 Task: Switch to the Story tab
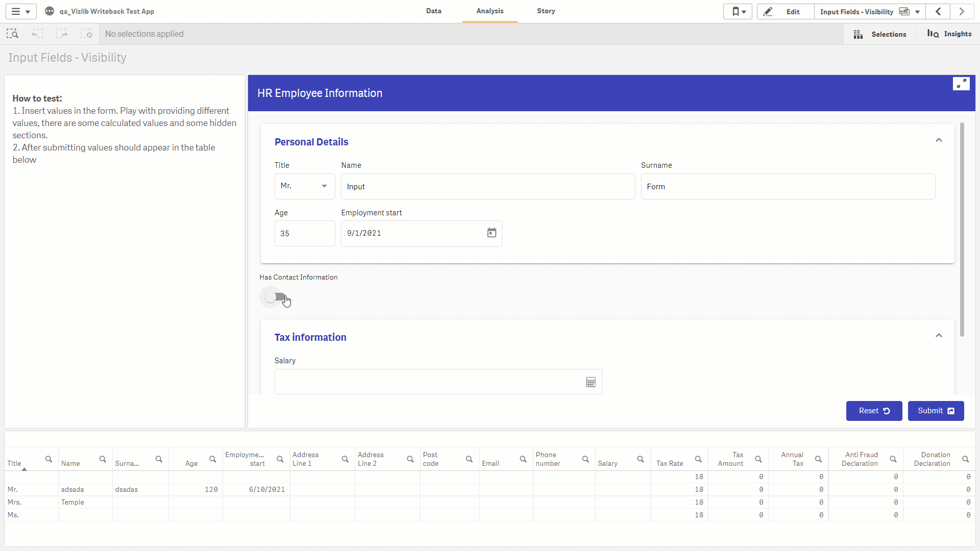[x=546, y=11]
